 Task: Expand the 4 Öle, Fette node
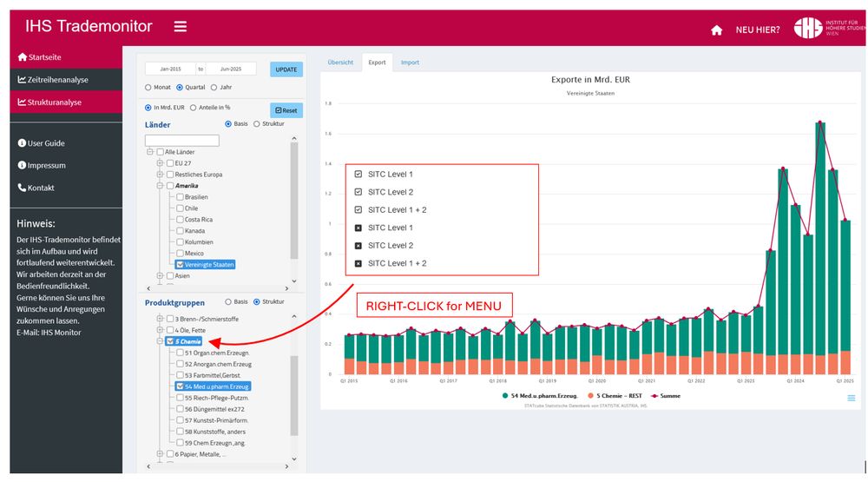(160, 330)
